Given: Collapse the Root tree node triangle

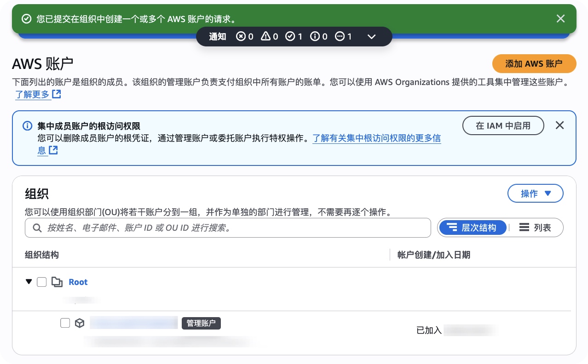Looking at the screenshot, I should (29, 282).
